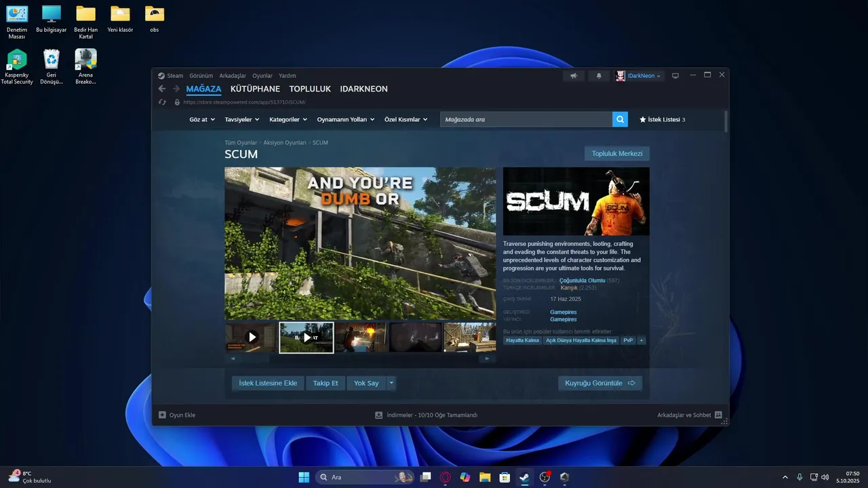Open İstek Listesi wishlist link

(x=663, y=119)
